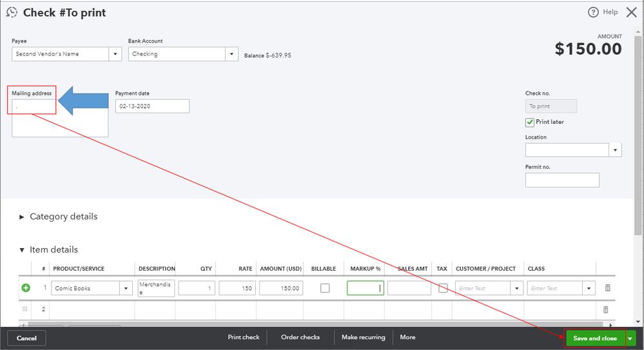Image resolution: width=644 pixels, height=350 pixels.
Task: Click the Check no. field showing To print
Action: coord(551,106)
